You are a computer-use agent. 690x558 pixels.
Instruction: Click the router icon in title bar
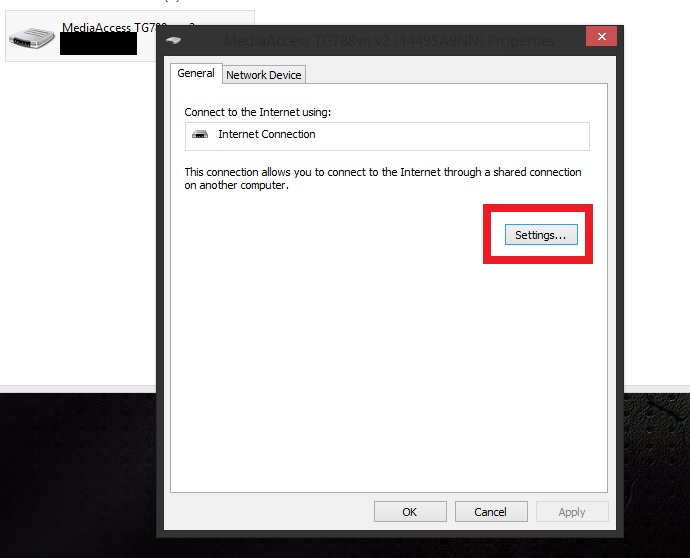point(173,40)
